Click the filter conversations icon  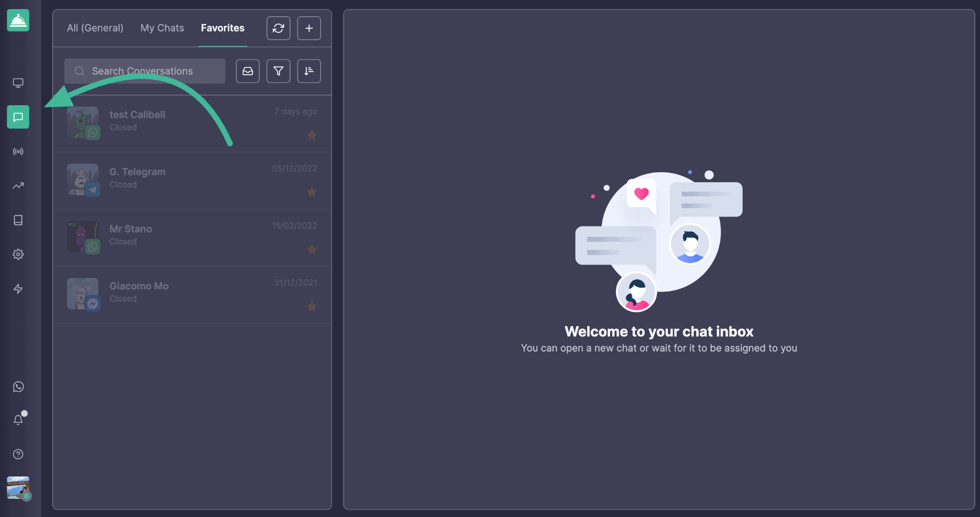(278, 71)
